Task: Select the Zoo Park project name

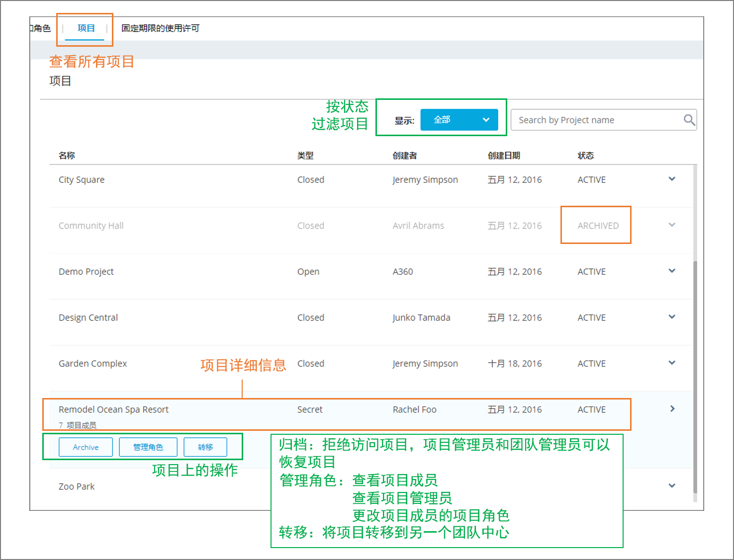Action: [77, 486]
